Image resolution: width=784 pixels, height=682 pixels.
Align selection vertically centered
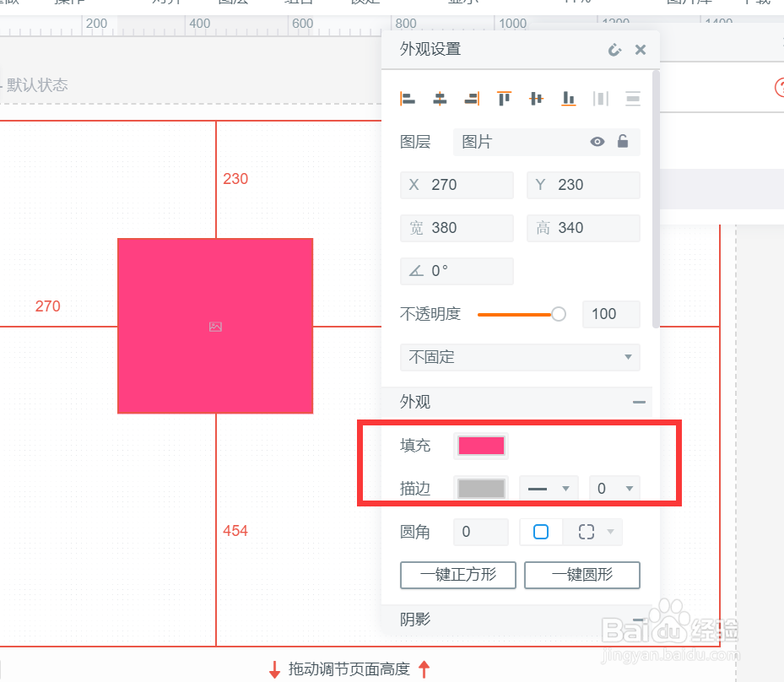pos(536,99)
